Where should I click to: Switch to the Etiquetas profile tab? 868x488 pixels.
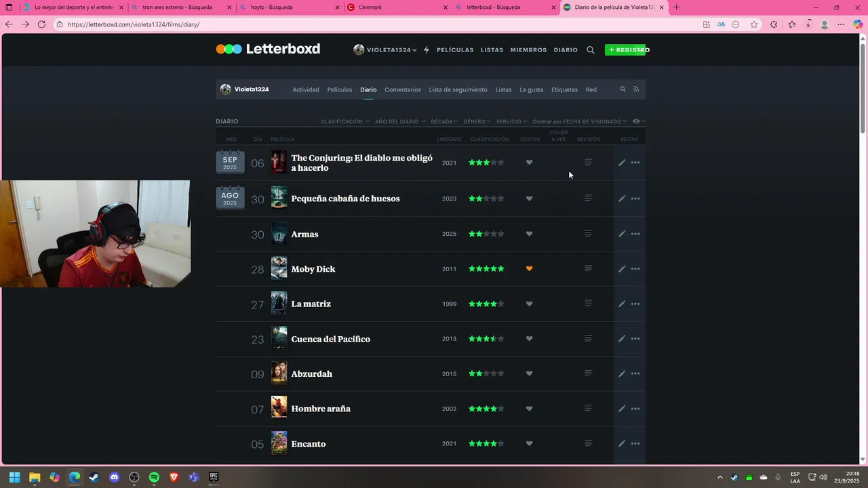tap(564, 89)
